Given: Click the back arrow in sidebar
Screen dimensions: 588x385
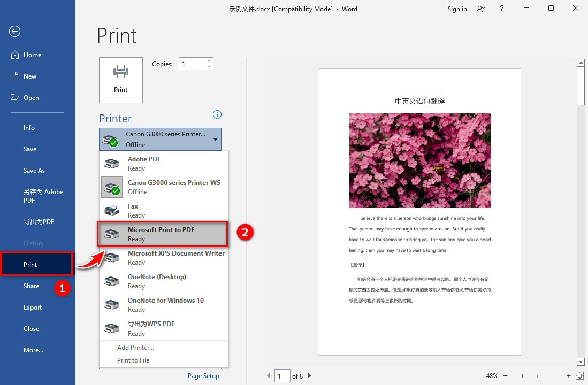Looking at the screenshot, I should 14,32.
